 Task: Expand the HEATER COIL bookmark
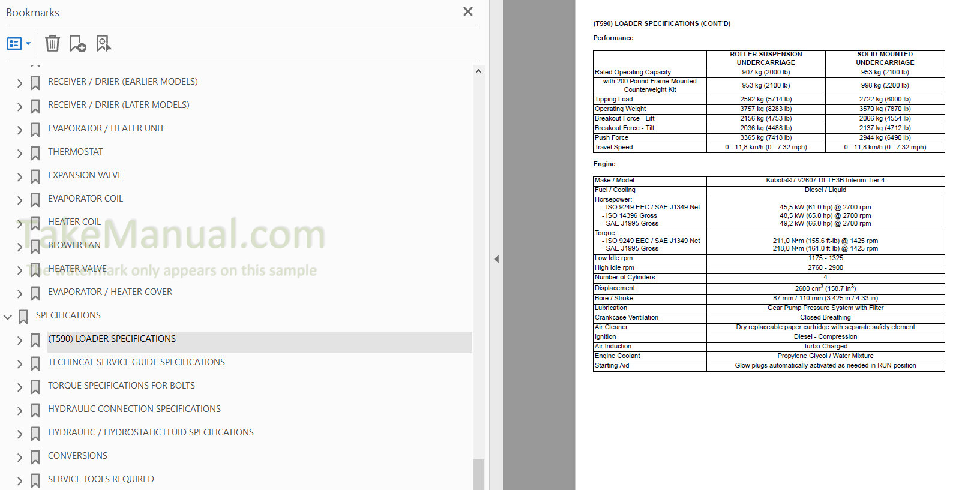point(20,224)
